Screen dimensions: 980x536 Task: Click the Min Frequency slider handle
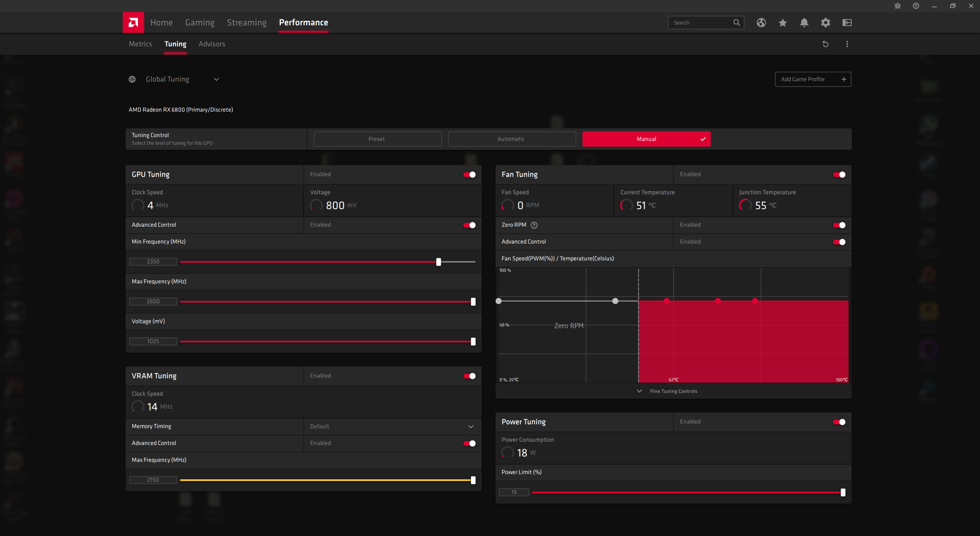click(x=438, y=262)
